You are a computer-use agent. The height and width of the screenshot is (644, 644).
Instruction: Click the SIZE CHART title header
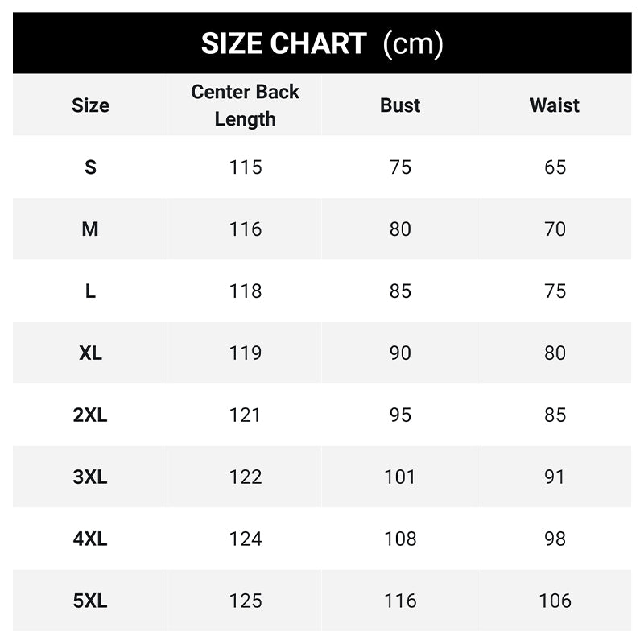click(322, 43)
